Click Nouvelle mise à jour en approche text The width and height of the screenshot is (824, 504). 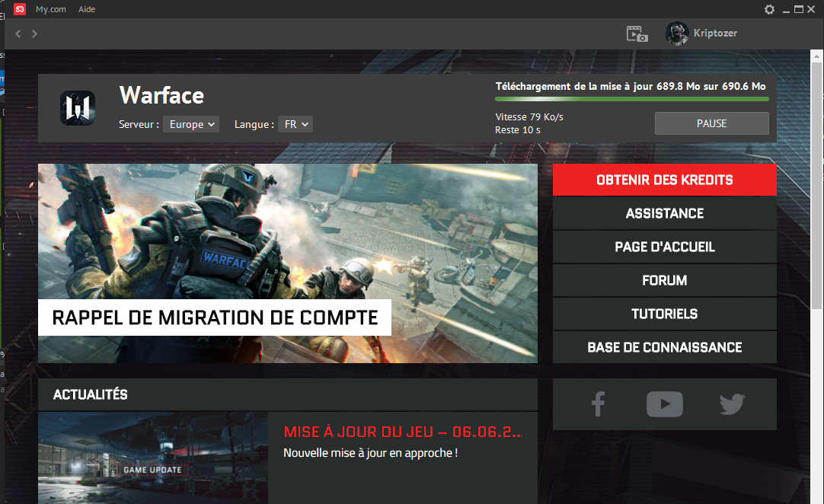pyautogui.click(x=370, y=453)
